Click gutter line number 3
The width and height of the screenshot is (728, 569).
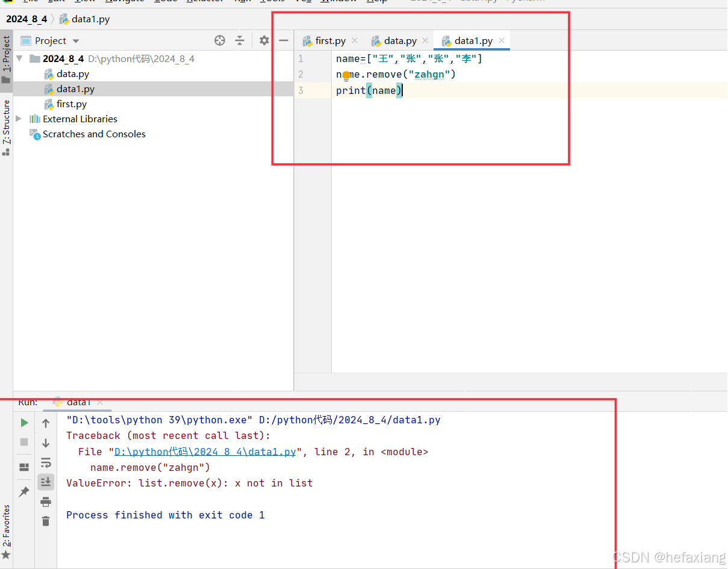tap(300, 90)
